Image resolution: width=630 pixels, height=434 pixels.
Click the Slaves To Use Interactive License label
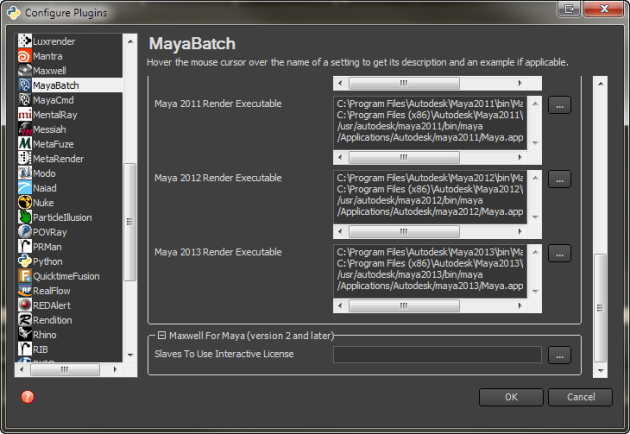[x=224, y=354]
